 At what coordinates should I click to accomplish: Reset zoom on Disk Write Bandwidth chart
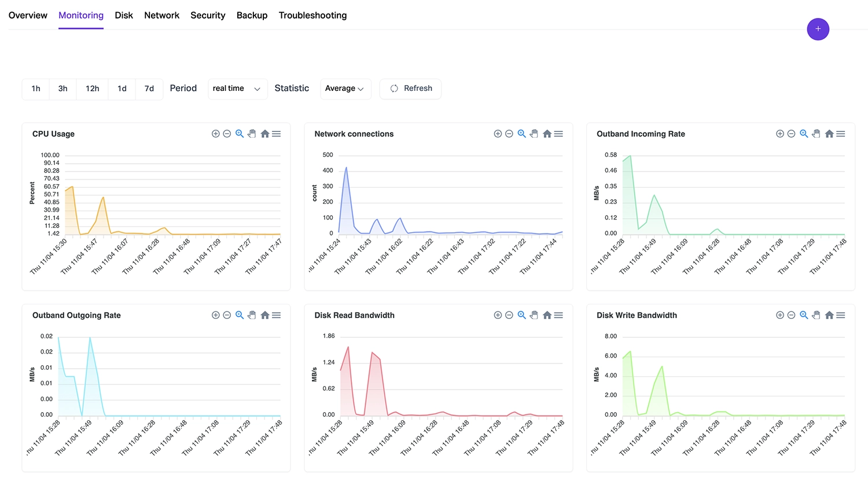click(829, 315)
